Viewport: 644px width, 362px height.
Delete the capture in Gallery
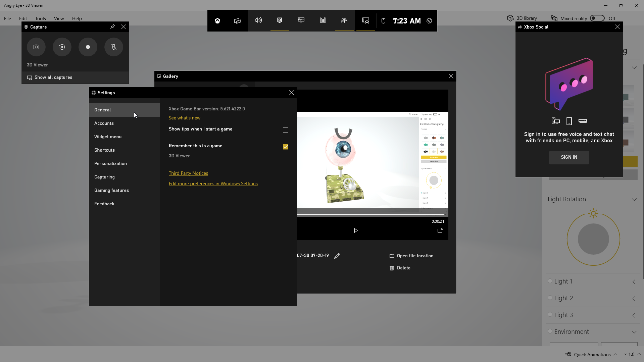coord(400,268)
